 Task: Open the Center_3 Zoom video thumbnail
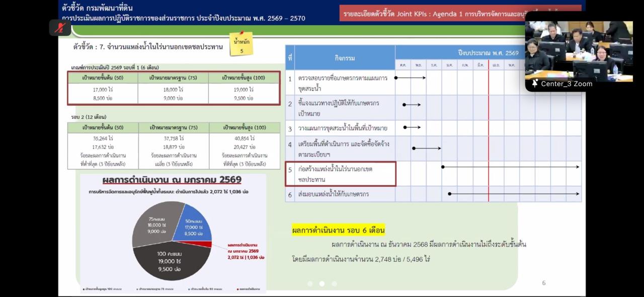(579, 49)
